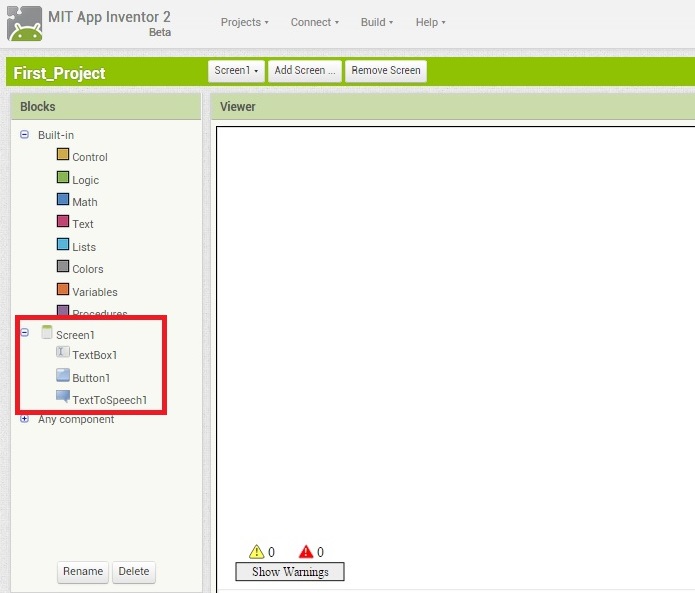Click the error count next to red triangle
This screenshot has height=593, width=695.
320,552
